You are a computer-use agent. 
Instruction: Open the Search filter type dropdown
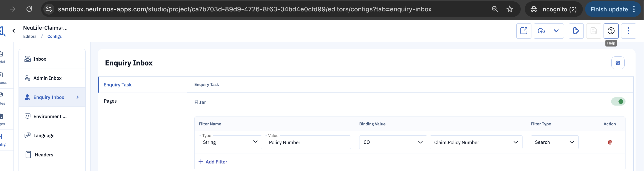click(x=554, y=142)
